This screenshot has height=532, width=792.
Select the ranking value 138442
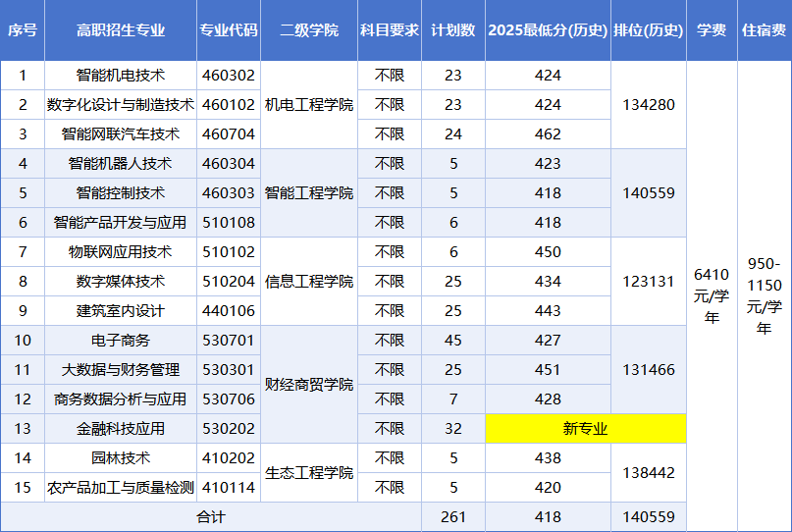[649, 473]
